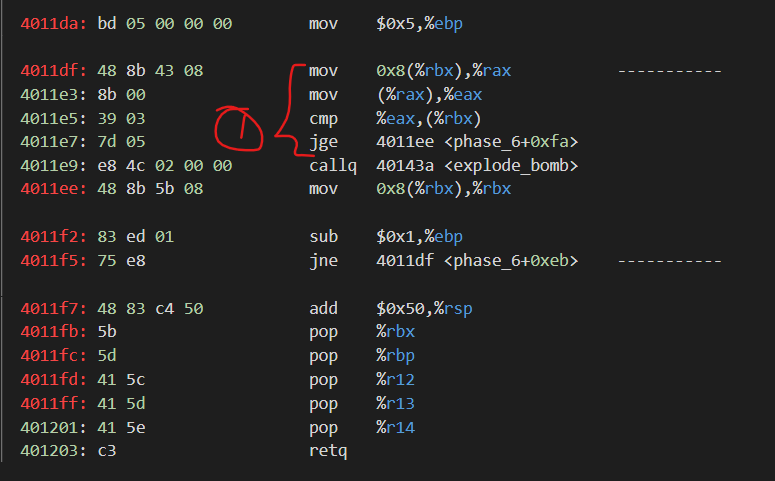Image resolution: width=775 pixels, height=481 pixels.
Task: Click the address 4011f7
Action: point(53,308)
